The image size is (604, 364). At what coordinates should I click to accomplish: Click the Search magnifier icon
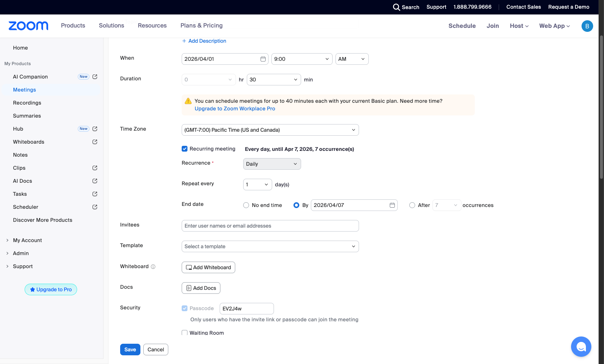(396, 7)
